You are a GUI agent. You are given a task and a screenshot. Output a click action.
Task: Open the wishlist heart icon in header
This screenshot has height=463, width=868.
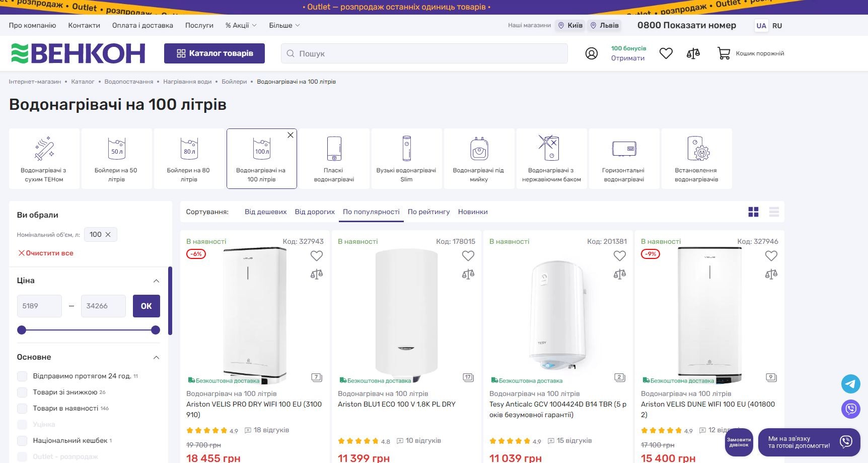click(x=666, y=53)
